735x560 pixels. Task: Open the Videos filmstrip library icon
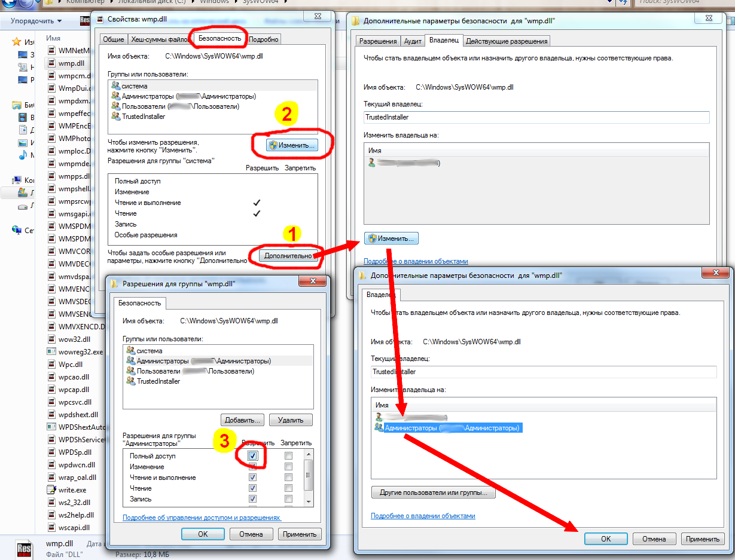point(23,118)
